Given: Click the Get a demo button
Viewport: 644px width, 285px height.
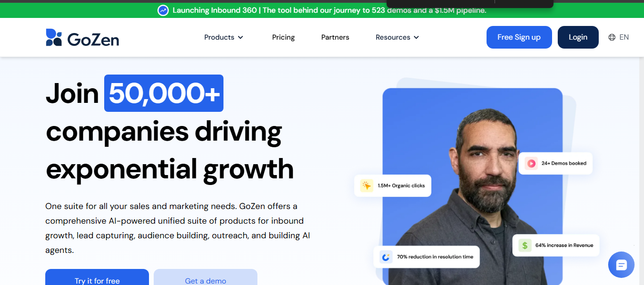Looking at the screenshot, I should (x=206, y=277).
